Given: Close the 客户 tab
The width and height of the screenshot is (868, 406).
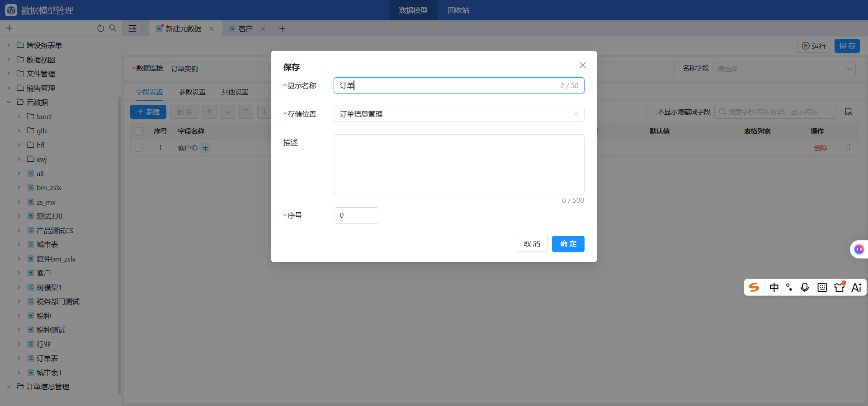Looking at the screenshot, I should [263, 28].
